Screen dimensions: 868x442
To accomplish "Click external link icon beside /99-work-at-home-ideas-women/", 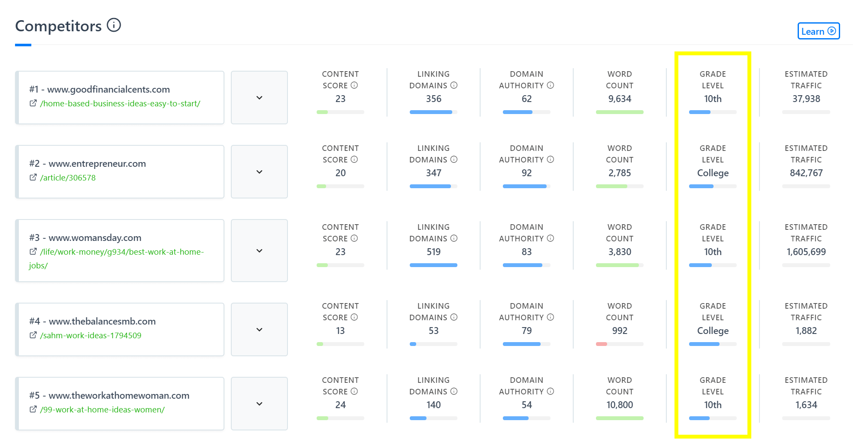I will 33,409.
